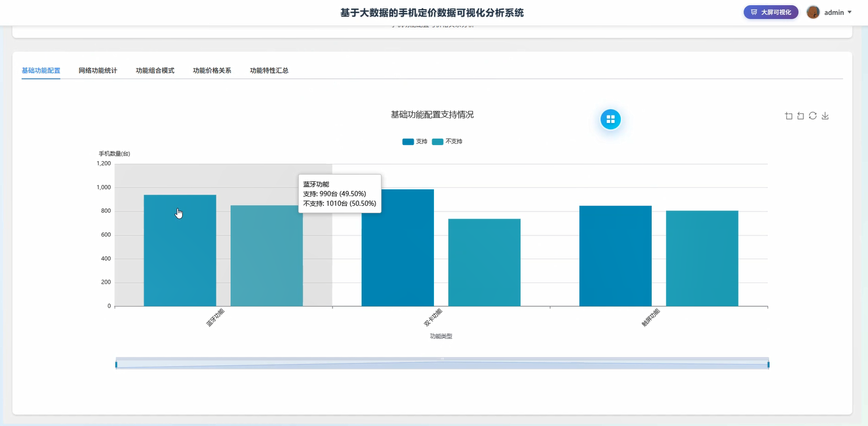Click tooltip line 不支持: 1010台 (50.50%)
This screenshot has width=868, height=426.
[x=340, y=203]
